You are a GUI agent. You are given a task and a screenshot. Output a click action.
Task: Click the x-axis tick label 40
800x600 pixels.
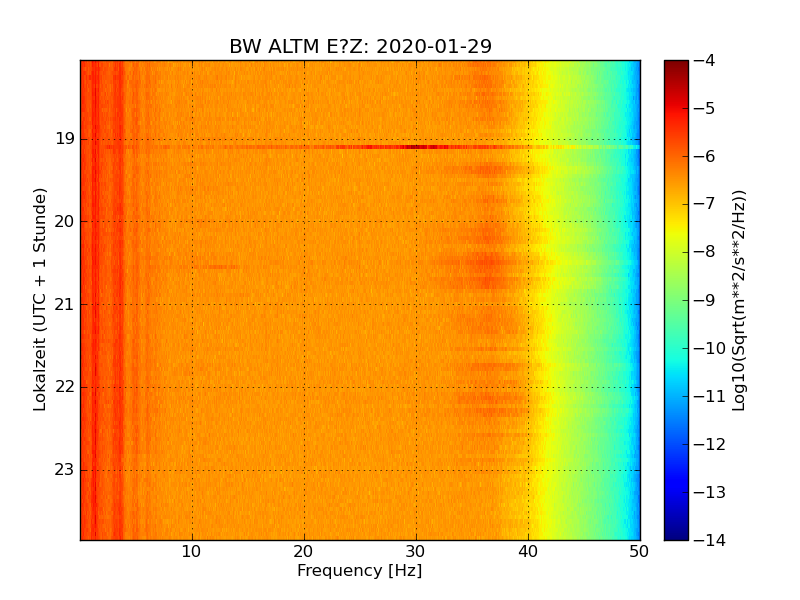tap(528, 552)
